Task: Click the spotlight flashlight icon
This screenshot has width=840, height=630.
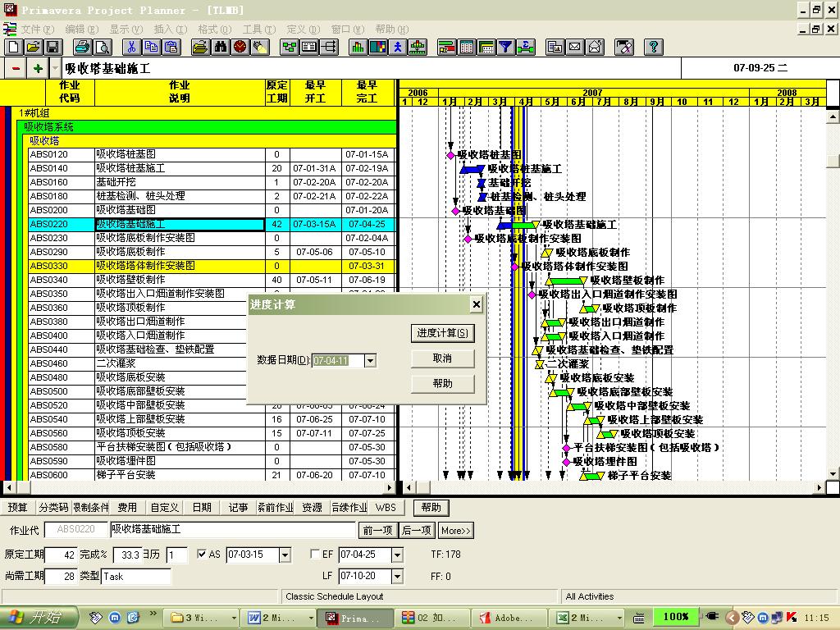Action: tap(260, 47)
